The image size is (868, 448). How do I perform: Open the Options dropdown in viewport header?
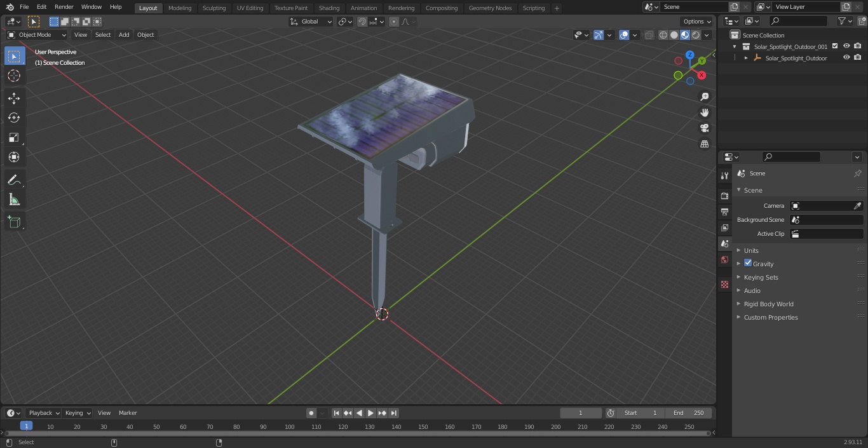pos(697,22)
